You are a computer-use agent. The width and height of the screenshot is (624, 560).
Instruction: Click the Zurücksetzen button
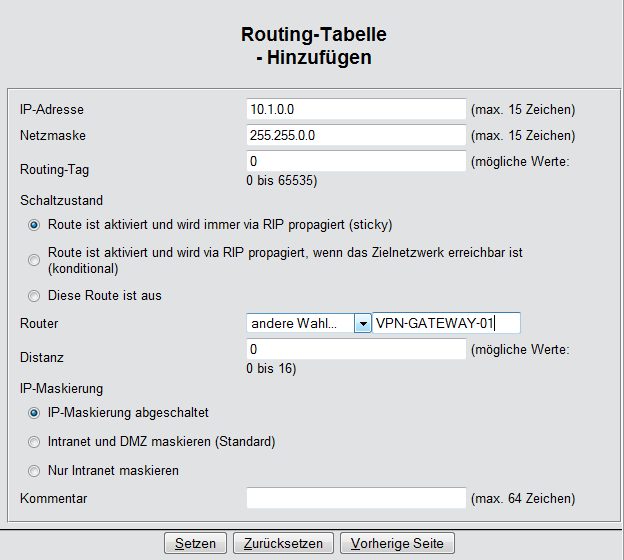[x=283, y=543]
